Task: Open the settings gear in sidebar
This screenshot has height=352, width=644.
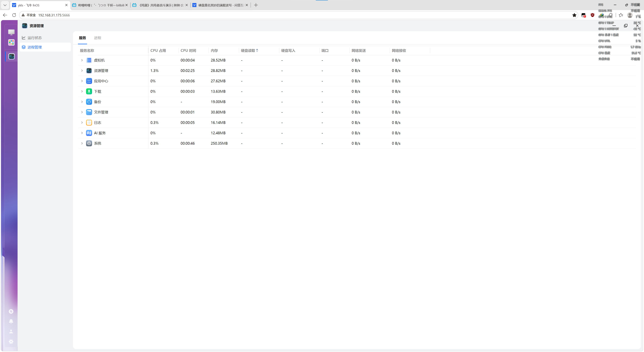Action: (11, 341)
